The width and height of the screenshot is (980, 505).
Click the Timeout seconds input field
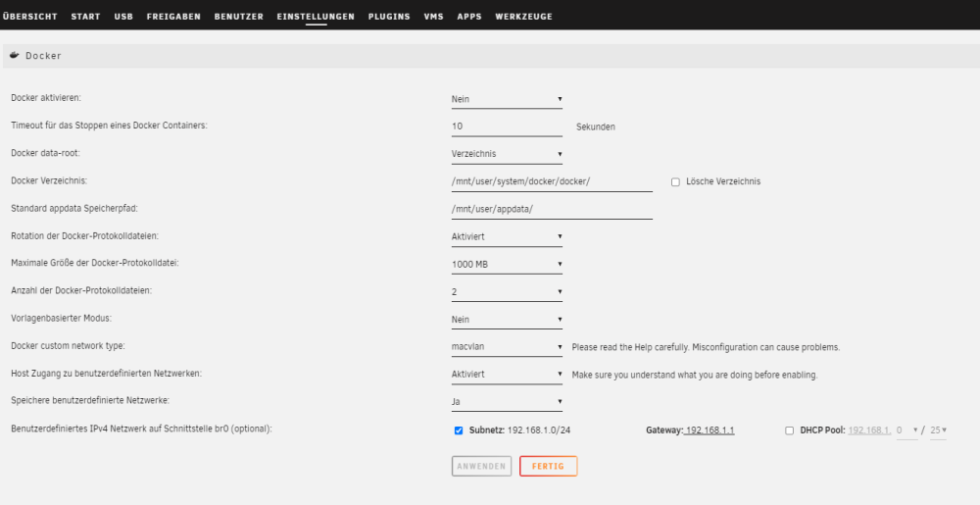[507, 126]
